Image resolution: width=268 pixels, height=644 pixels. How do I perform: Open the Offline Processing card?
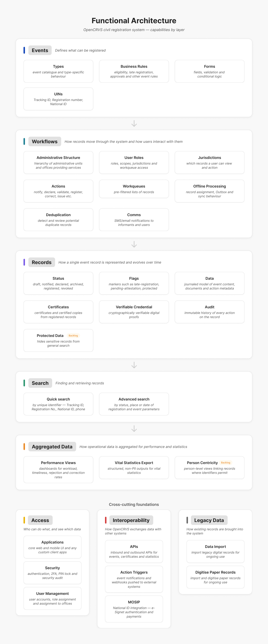[210, 191]
